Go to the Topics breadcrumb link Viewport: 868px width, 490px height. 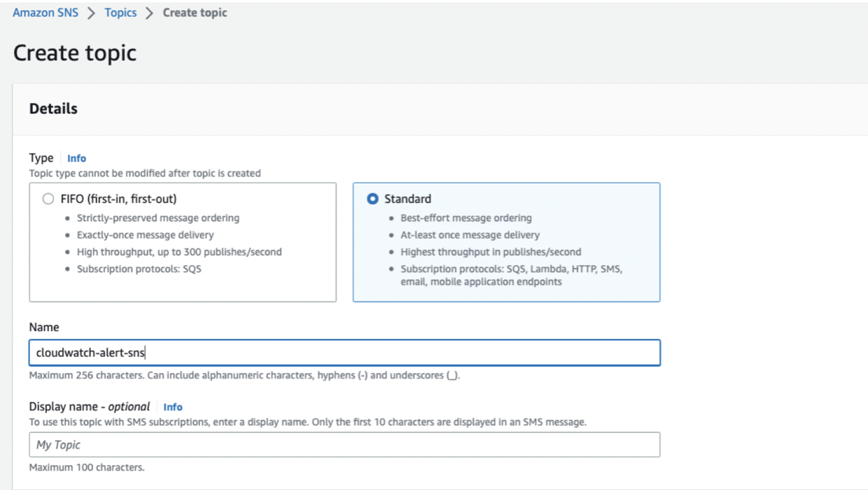pyautogui.click(x=120, y=13)
